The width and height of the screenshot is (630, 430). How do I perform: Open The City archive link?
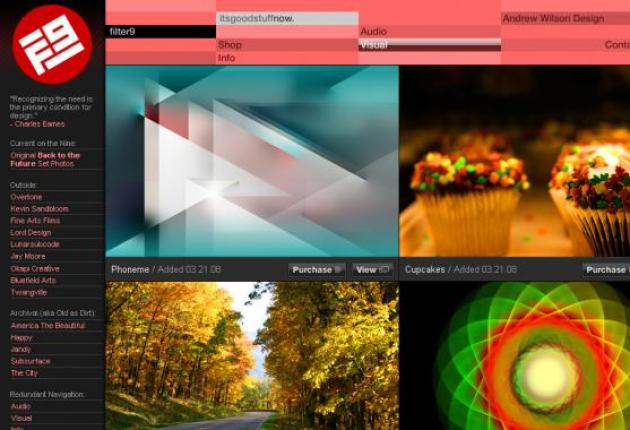tap(24, 373)
